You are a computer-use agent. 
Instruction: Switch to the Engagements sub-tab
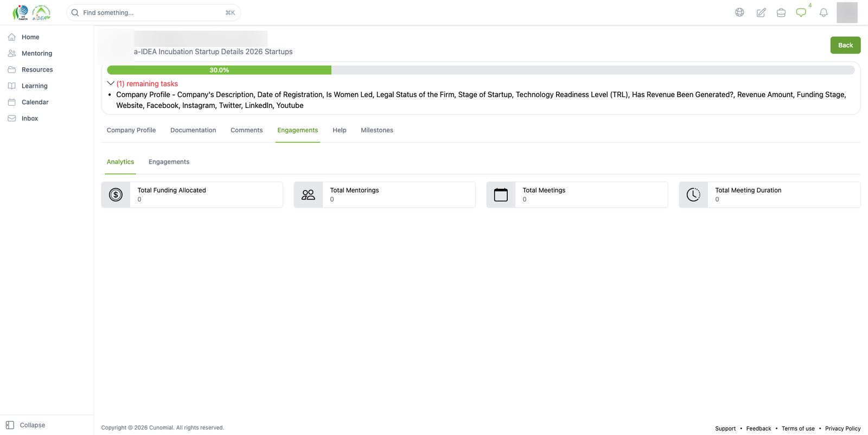tap(169, 162)
